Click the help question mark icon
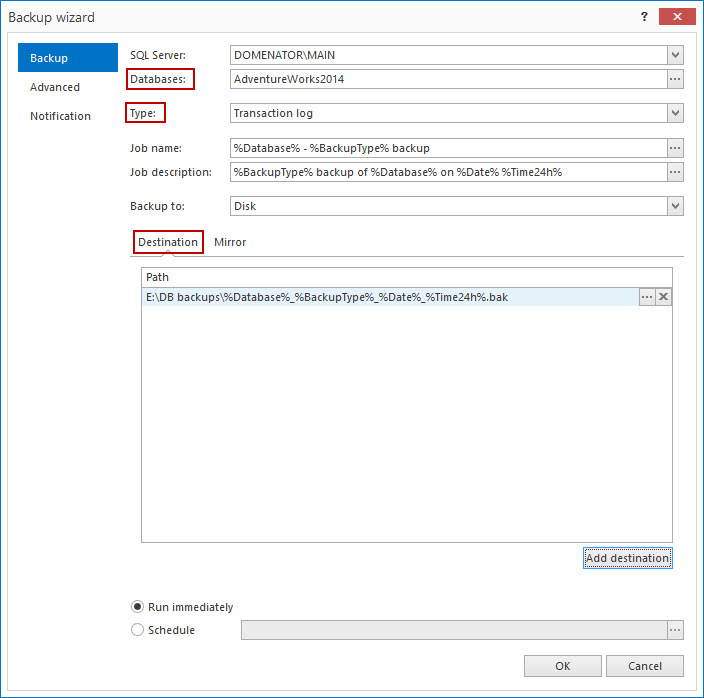Screen dimensions: 704x698 (644, 17)
